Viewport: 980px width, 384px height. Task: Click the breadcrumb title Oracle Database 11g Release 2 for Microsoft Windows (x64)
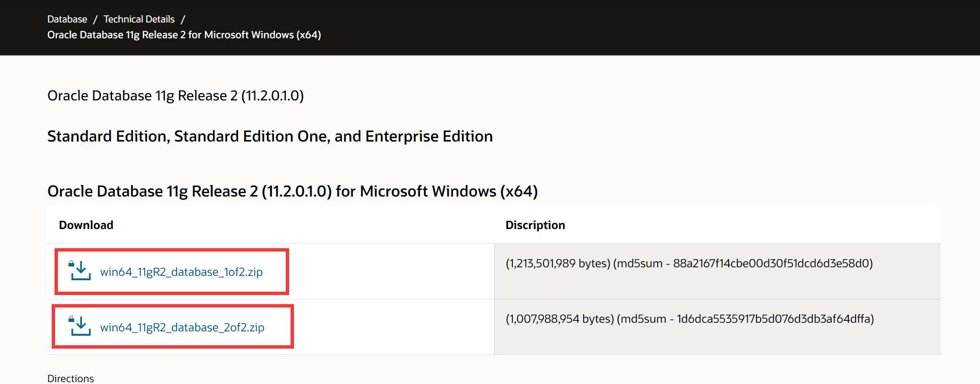pos(184,35)
